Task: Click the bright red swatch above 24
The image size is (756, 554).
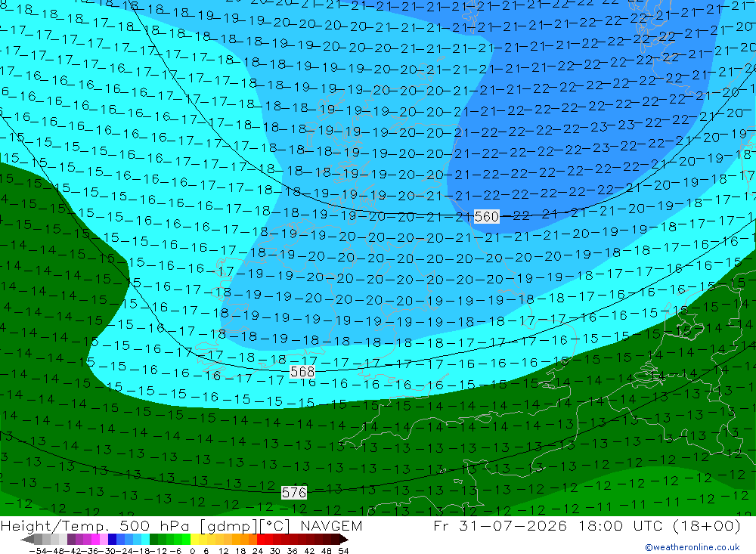Action: tap(260, 539)
